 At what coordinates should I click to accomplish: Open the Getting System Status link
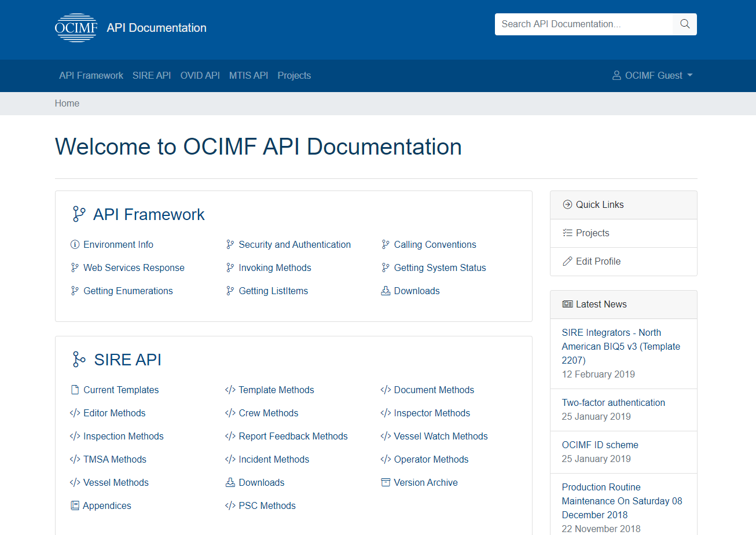click(x=440, y=267)
